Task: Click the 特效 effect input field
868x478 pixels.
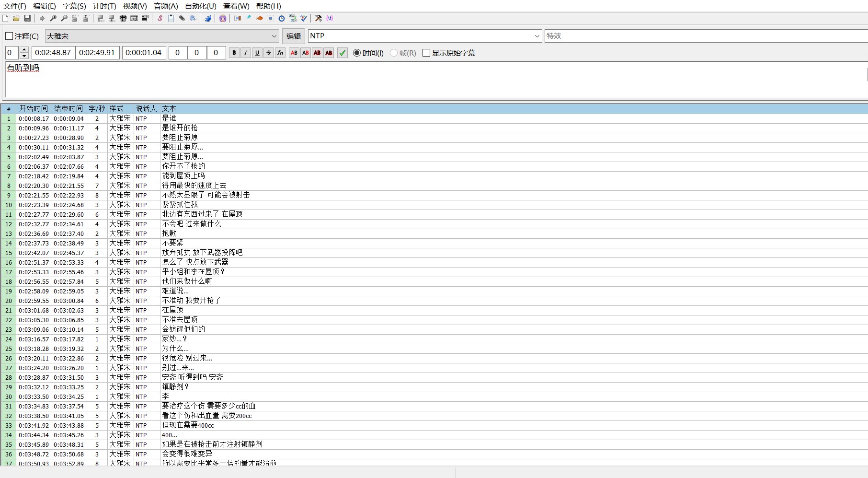Action: click(x=706, y=36)
